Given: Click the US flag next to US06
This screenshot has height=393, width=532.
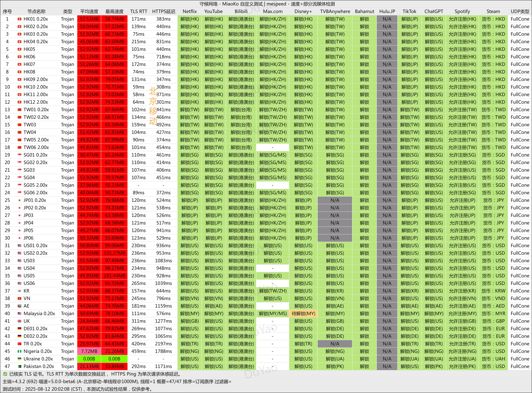Looking at the screenshot, I should pyautogui.click(x=20, y=283).
